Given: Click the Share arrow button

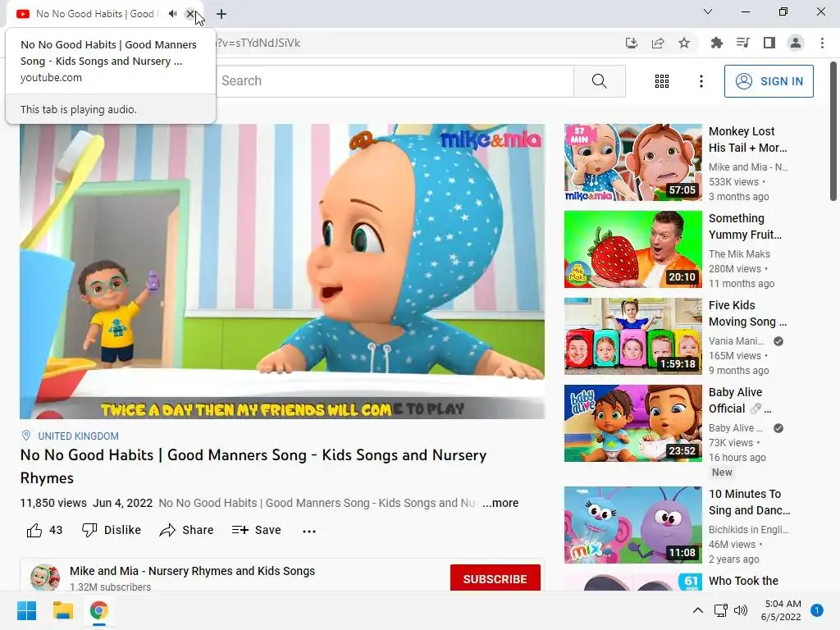Looking at the screenshot, I should [x=186, y=530].
